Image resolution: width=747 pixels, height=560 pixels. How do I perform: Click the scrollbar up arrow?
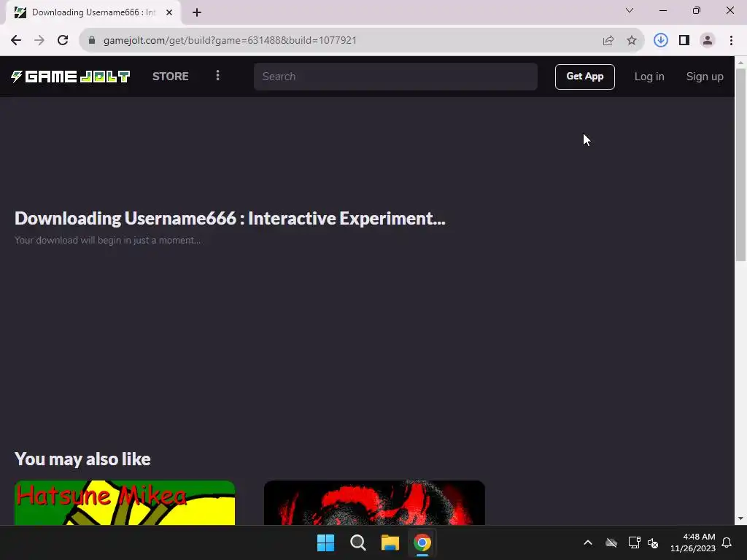[740, 63]
